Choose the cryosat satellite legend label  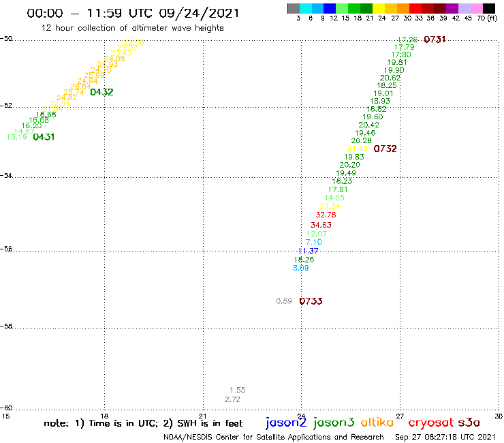tap(431, 423)
